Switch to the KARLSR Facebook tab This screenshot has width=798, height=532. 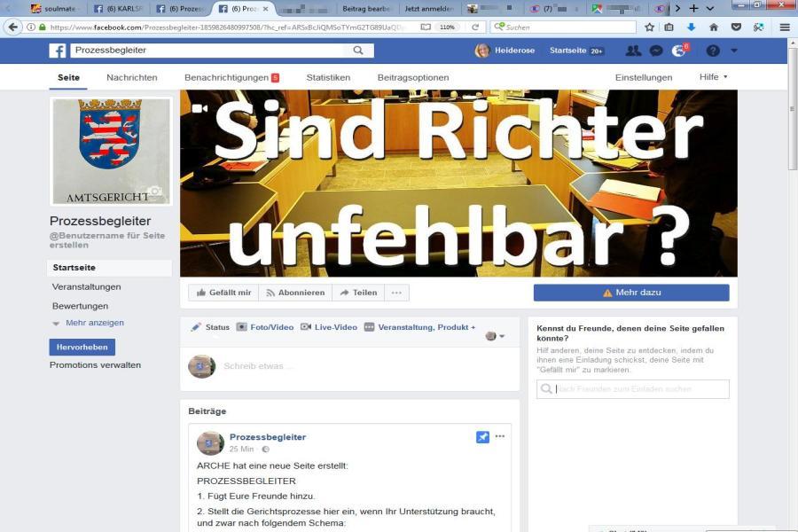pos(119,9)
